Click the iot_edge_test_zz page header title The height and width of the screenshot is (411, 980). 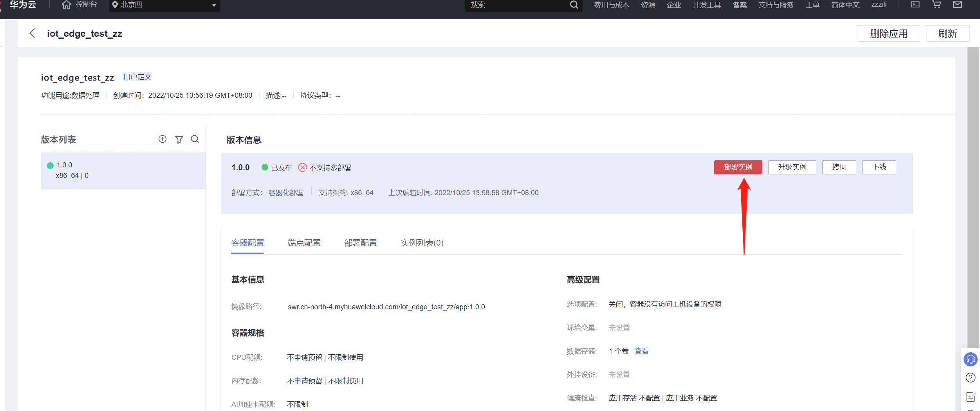85,34
